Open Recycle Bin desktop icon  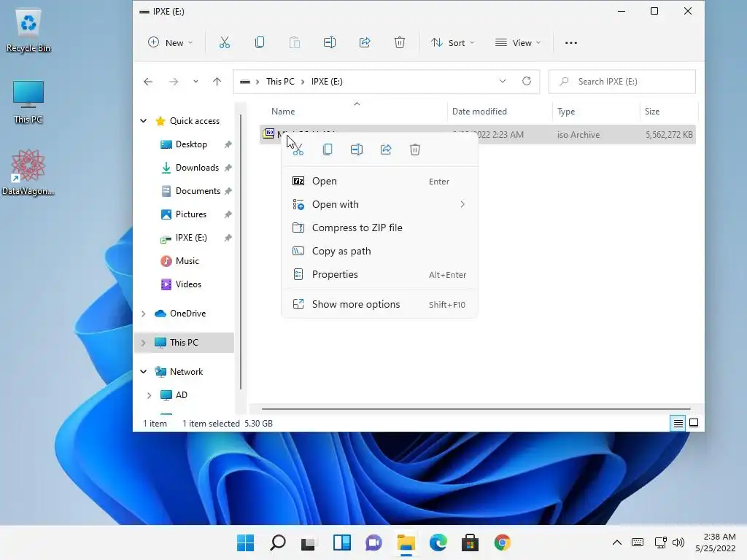(28, 31)
